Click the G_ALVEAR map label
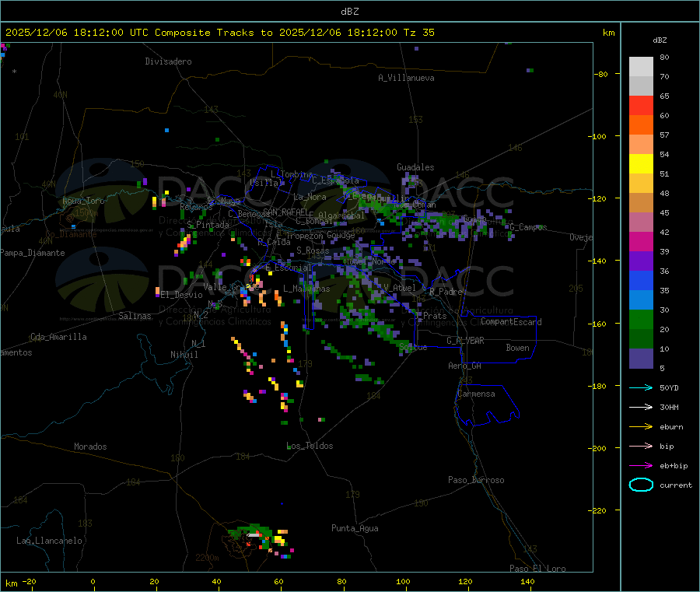The width and height of the screenshot is (700, 592). click(465, 341)
